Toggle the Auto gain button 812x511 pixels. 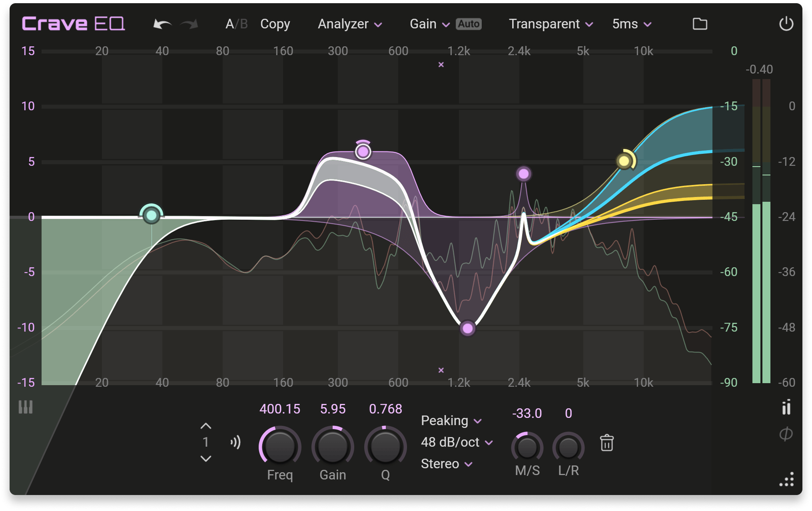coord(469,24)
